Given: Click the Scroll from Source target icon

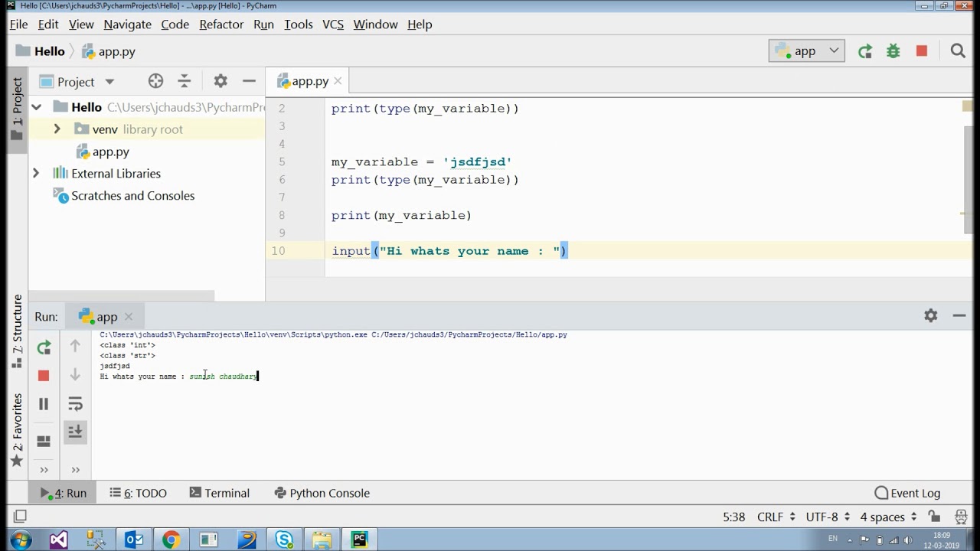Looking at the screenshot, I should (155, 81).
